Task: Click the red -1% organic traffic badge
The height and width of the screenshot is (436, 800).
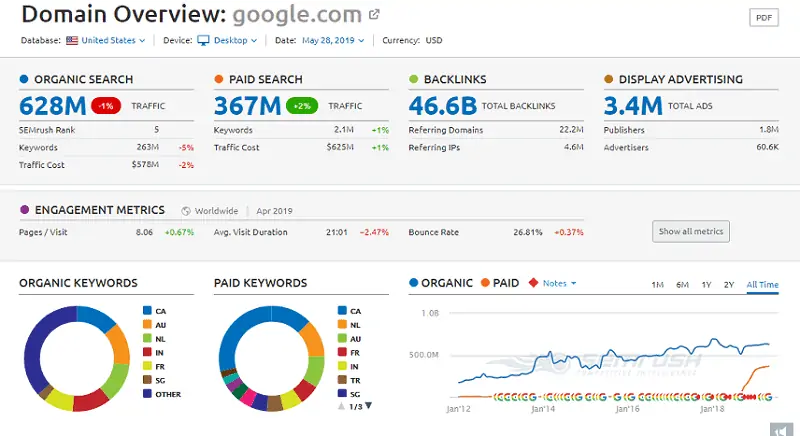Action: pos(106,106)
